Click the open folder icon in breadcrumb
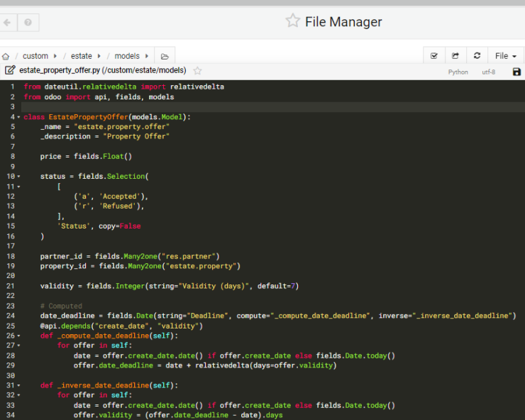The height and width of the screenshot is (420, 525). [165, 56]
